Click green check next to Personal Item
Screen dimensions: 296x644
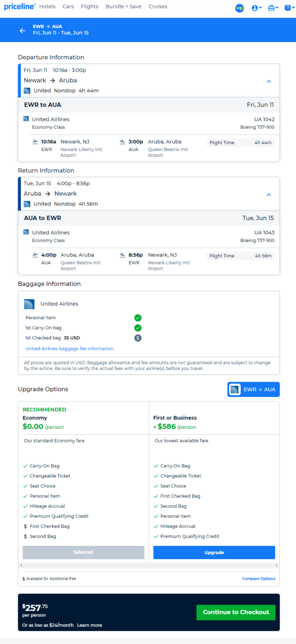[138, 318]
